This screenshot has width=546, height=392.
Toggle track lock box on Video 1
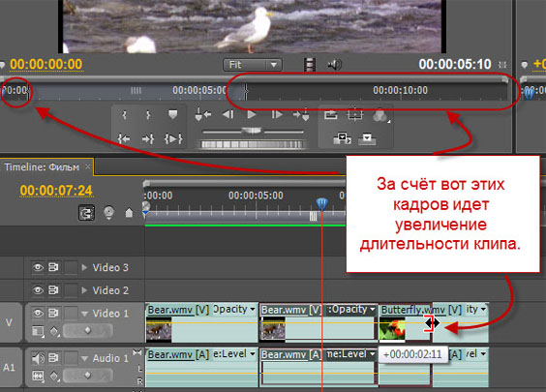pyautogui.click(x=71, y=314)
